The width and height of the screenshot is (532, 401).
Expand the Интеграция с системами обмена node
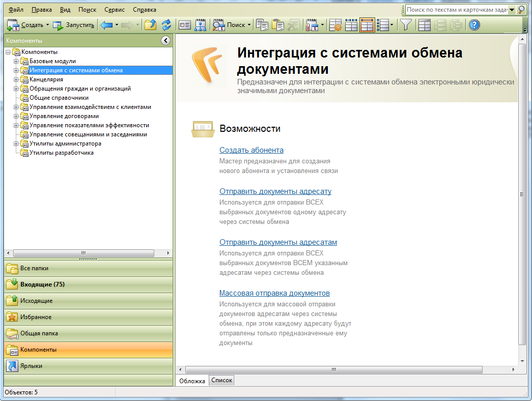click(16, 71)
